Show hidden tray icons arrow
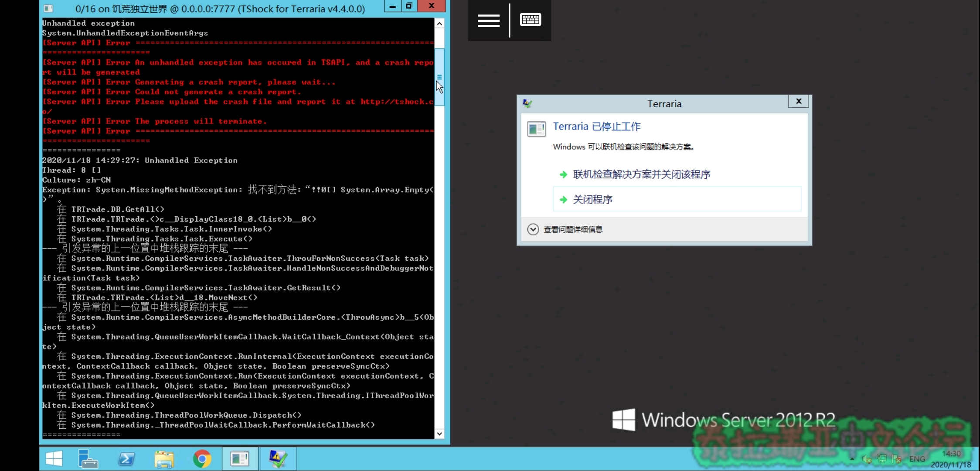The width and height of the screenshot is (980, 471). 852,459
